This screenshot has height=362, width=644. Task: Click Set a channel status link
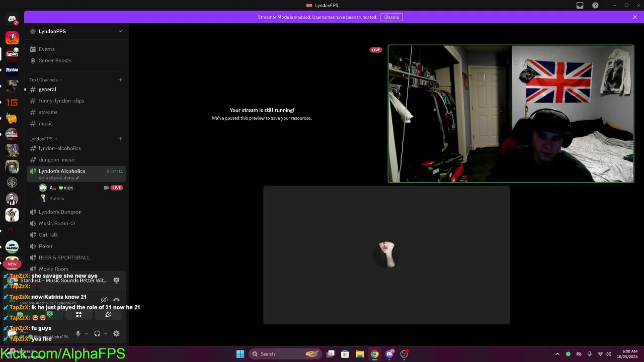tap(59, 178)
